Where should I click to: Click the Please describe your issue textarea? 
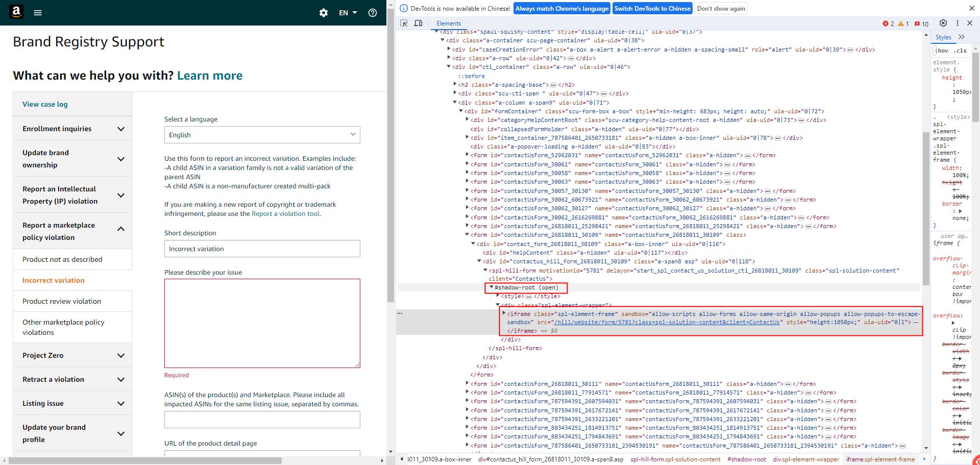(x=262, y=323)
